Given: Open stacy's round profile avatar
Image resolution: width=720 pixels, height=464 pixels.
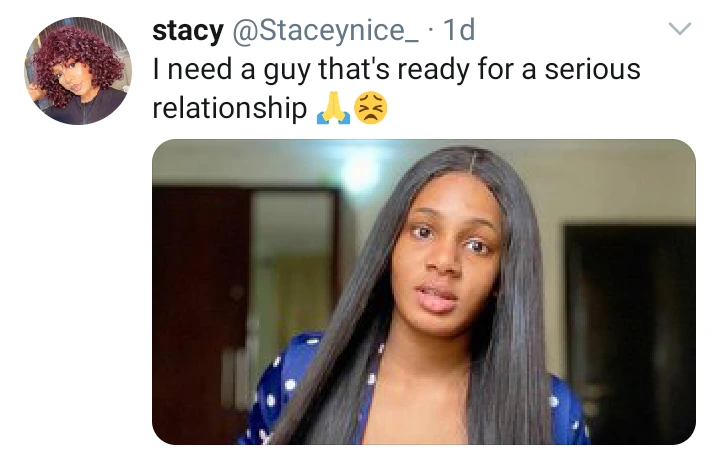Looking at the screenshot, I should click(x=78, y=71).
